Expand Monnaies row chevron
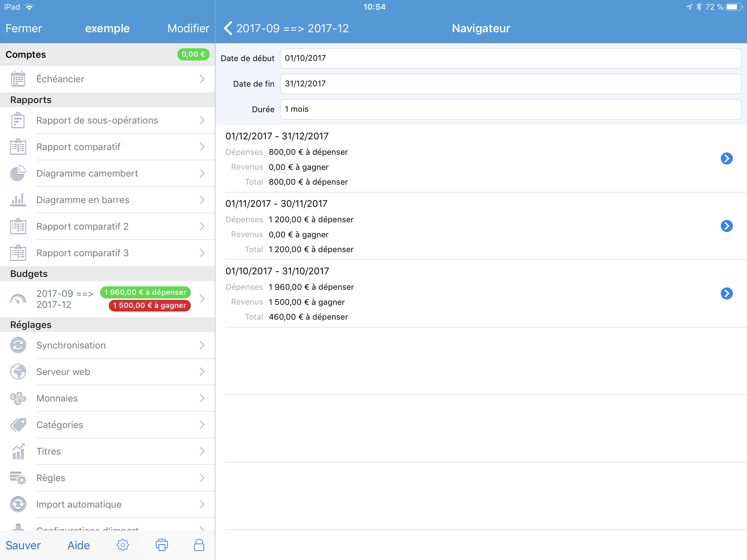The width and height of the screenshot is (747, 560). pyautogui.click(x=202, y=398)
